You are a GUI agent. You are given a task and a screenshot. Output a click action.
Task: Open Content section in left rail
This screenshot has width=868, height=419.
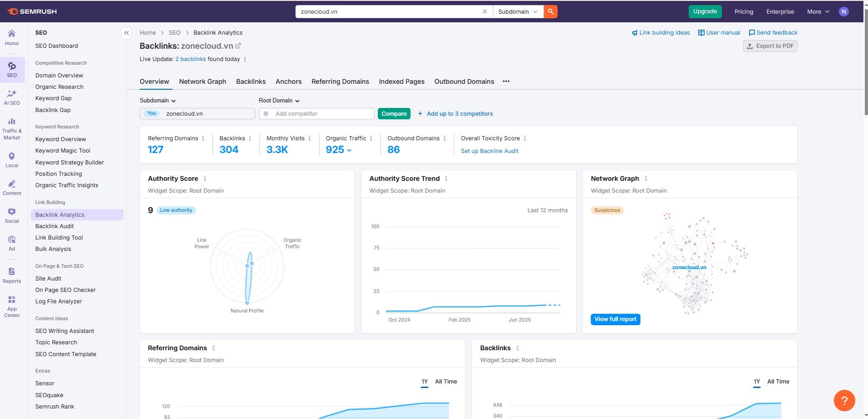(x=12, y=188)
